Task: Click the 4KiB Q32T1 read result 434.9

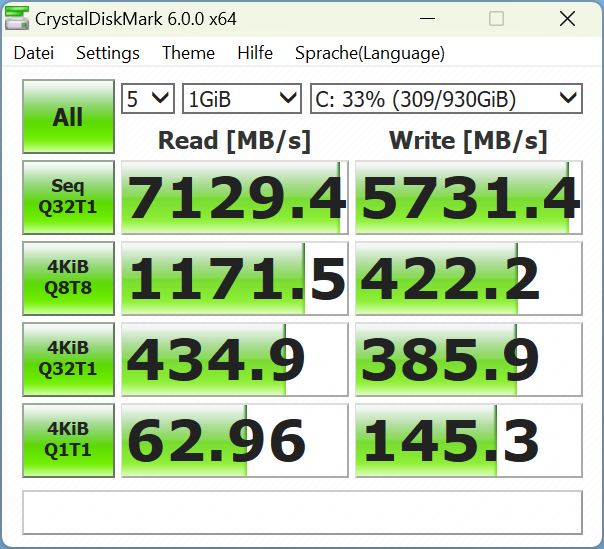Action: point(235,359)
